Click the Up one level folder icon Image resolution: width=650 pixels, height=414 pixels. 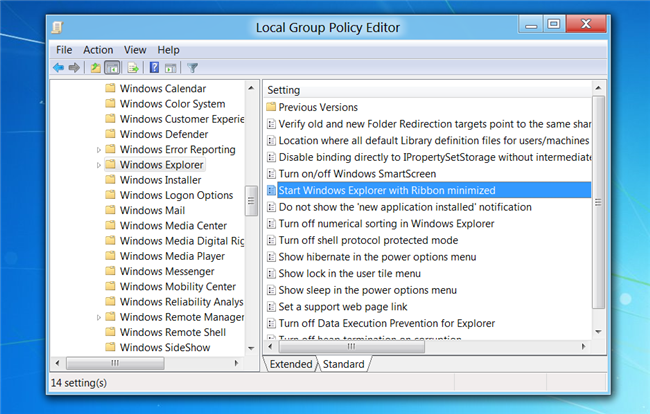(x=96, y=68)
